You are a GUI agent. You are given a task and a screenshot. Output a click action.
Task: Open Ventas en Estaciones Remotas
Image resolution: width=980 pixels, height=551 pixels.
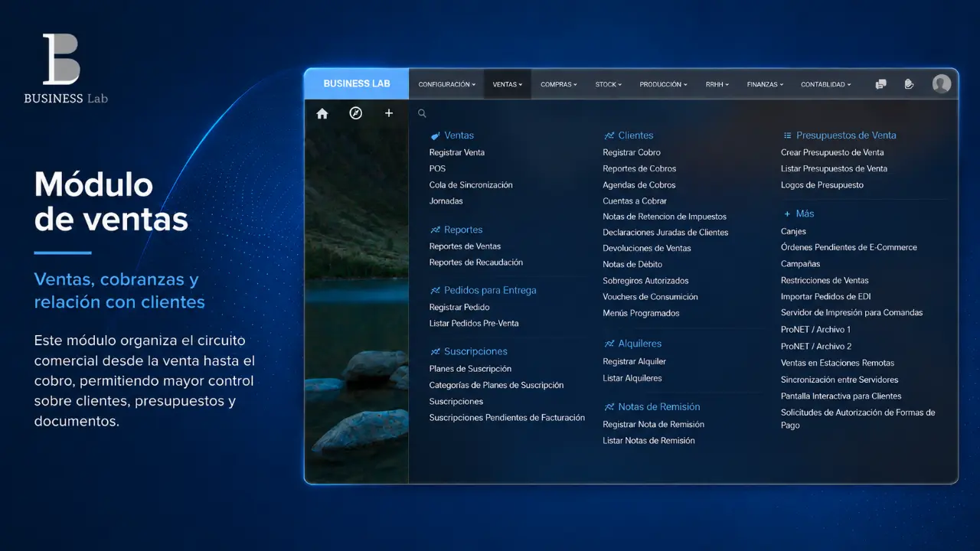838,363
